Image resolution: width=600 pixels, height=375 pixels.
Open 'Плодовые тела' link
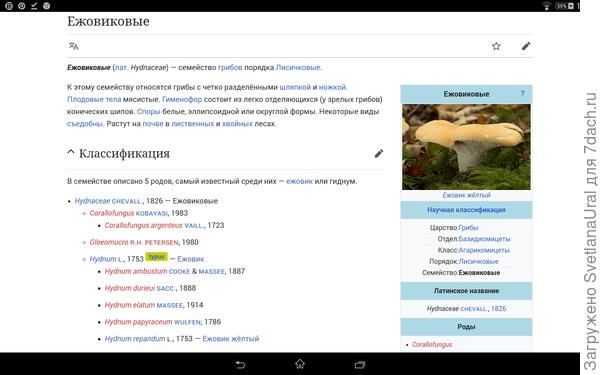[94, 99]
